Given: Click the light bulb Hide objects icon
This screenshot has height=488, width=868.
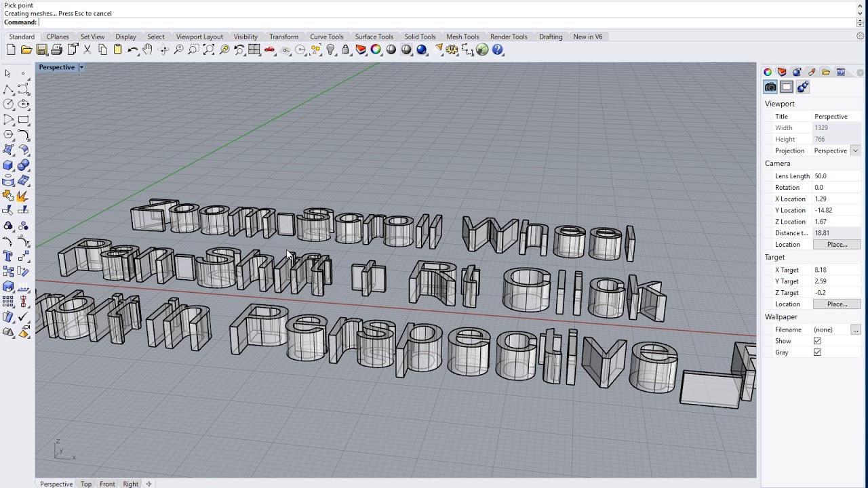Looking at the screenshot, I should (x=331, y=49).
